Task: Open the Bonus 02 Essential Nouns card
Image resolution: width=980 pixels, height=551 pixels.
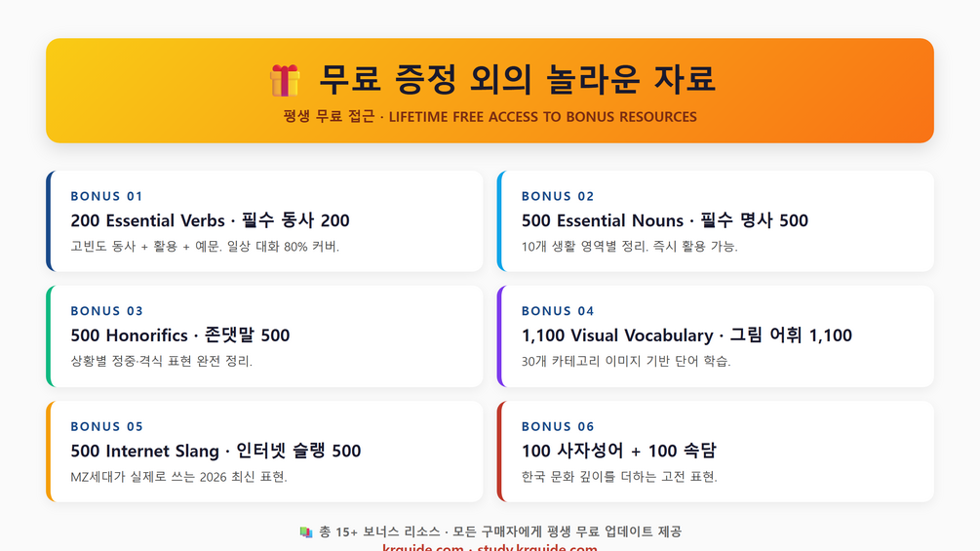Action: click(x=716, y=221)
